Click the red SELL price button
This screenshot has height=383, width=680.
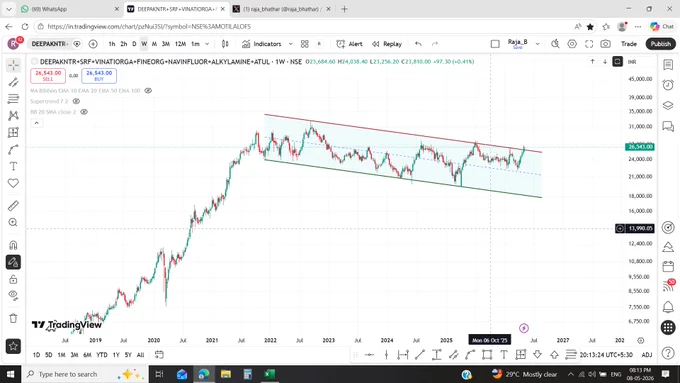[x=48, y=75]
